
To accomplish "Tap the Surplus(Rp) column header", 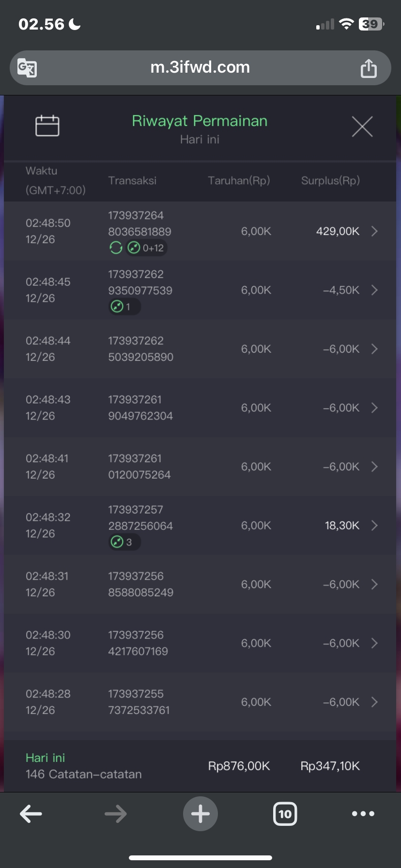I will point(330,181).
